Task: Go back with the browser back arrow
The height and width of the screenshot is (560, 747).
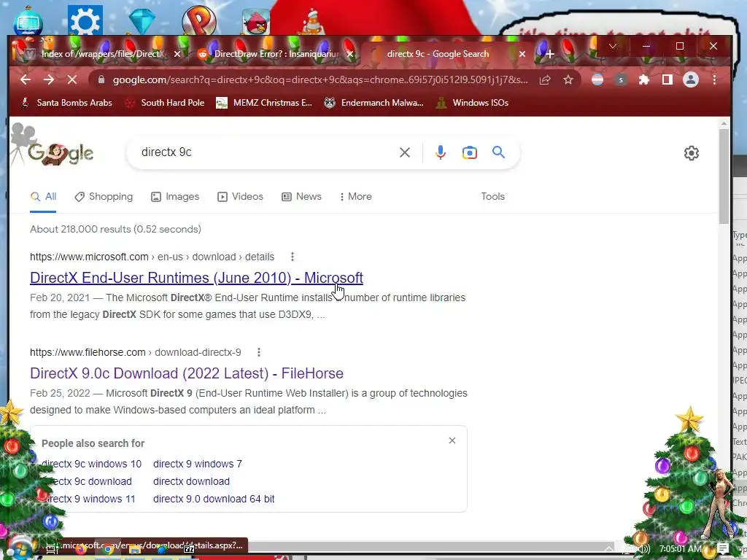Action: [x=26, y=79]
